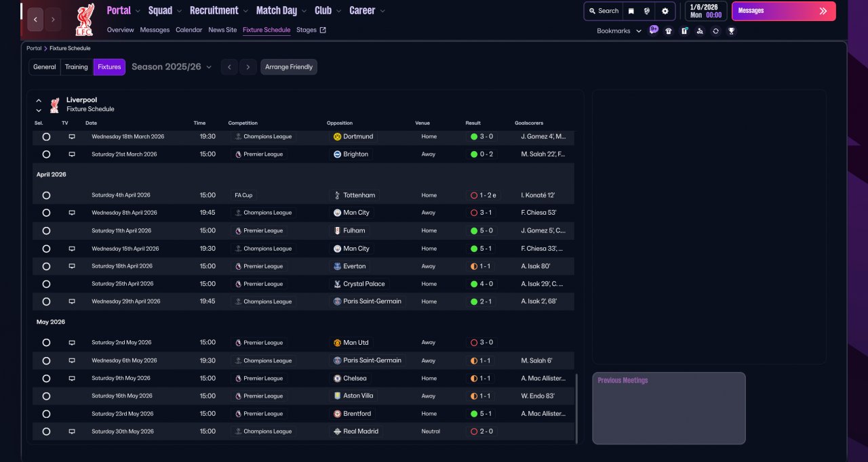Open the trophy shortcut icon
Image resolution: width=868 pixels, height=462 pixels.
[x=731, y=31]
